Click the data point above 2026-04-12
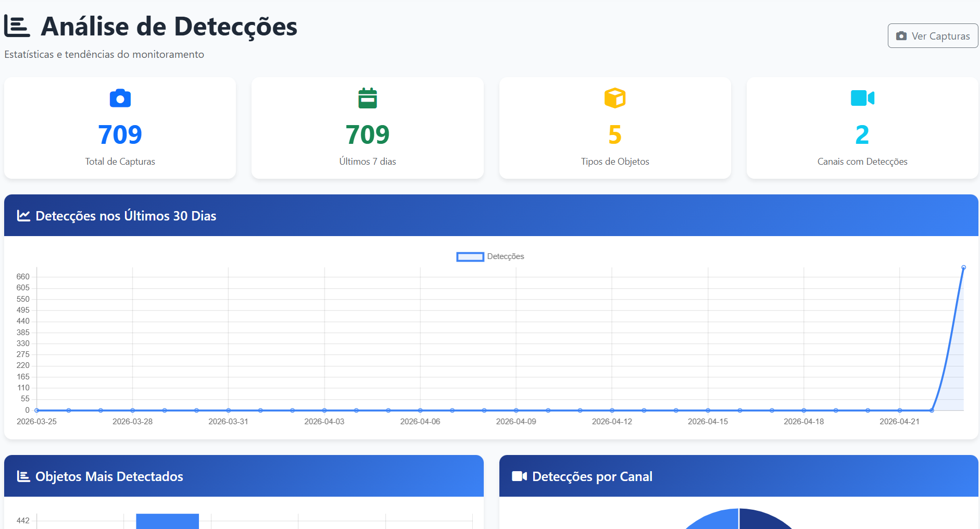This screenshot has height=529, width=980. point(612,410)
